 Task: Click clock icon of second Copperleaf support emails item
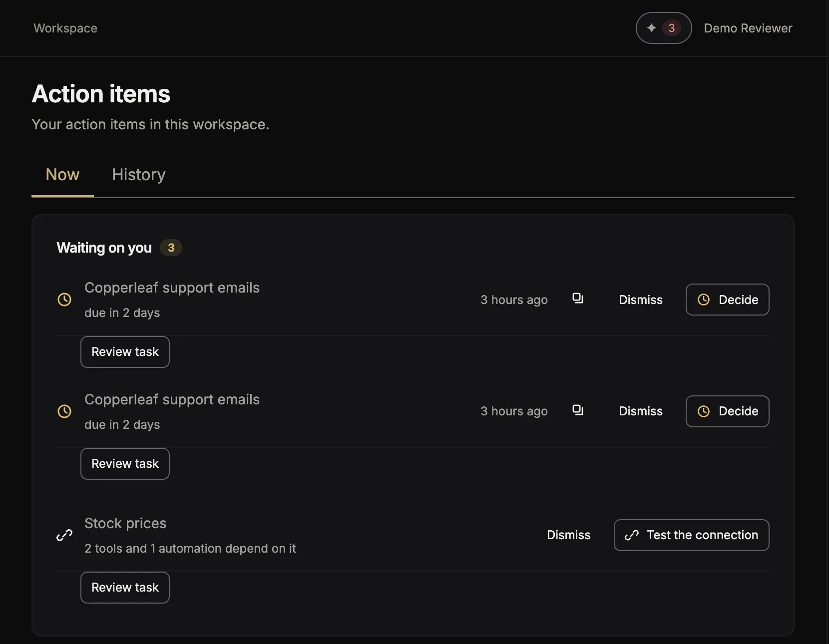[64, 411]
